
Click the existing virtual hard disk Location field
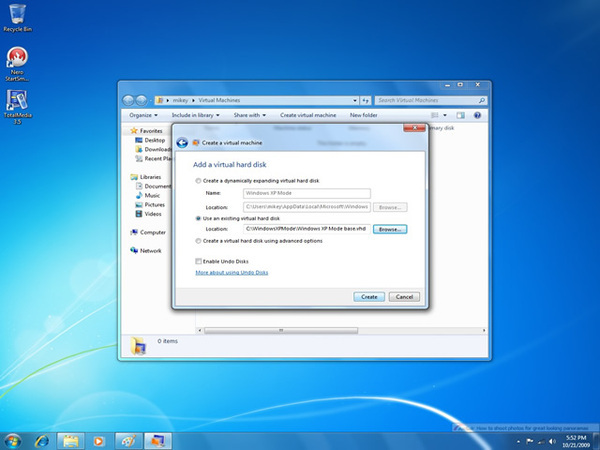[x=307, y=229]
